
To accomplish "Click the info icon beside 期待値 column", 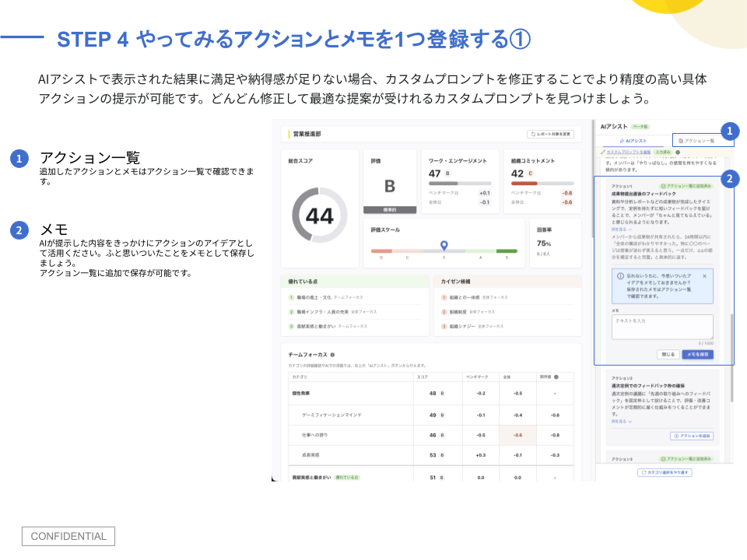I will click(x=556, y=376).
